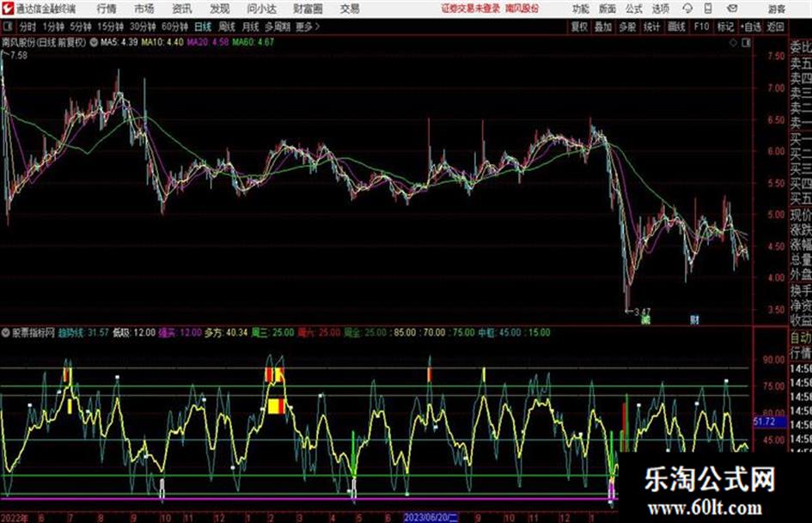The image size is (812, 523).
Task: Open the 资讯 menu
Action: click(182, 9)
